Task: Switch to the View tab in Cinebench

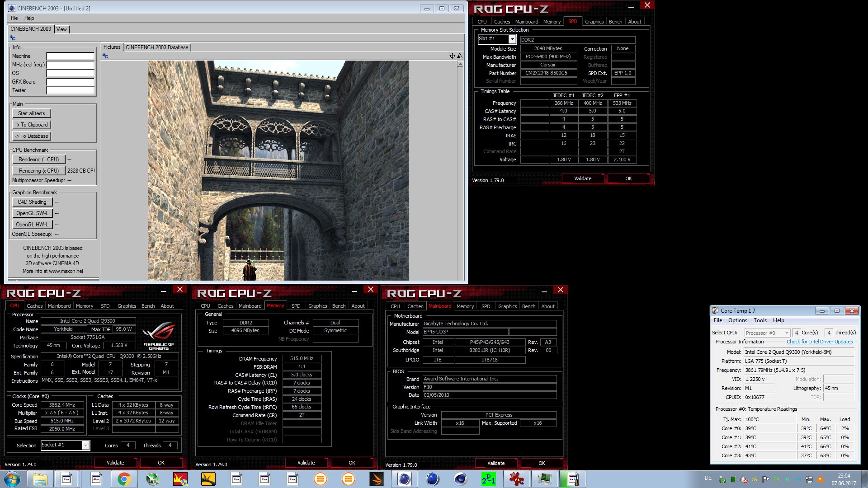Action: coord(61,29)
